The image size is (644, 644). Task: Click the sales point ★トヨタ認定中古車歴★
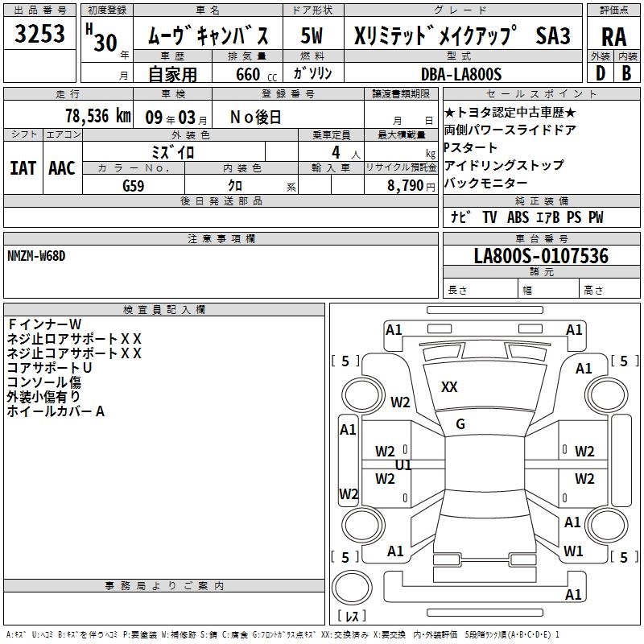[x=510, y=113]
